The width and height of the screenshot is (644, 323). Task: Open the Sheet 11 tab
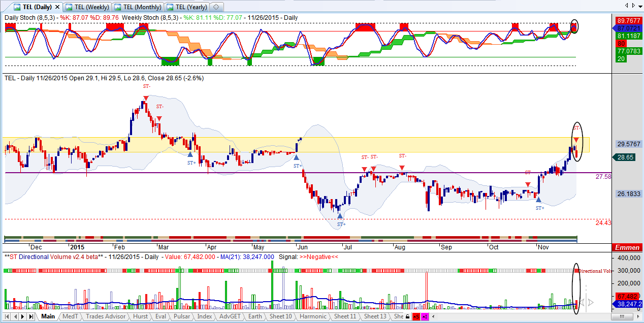tap(345, 316)
